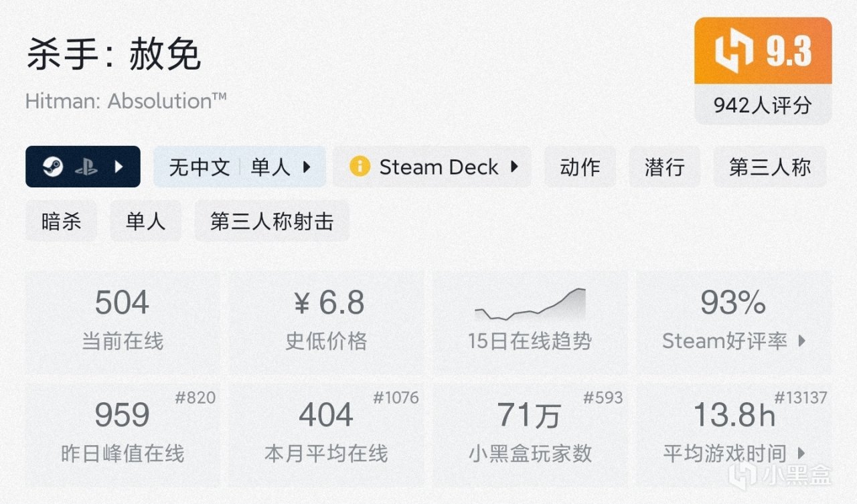
Task: Open the 暗杀 tag
Action: click(61, 221)
